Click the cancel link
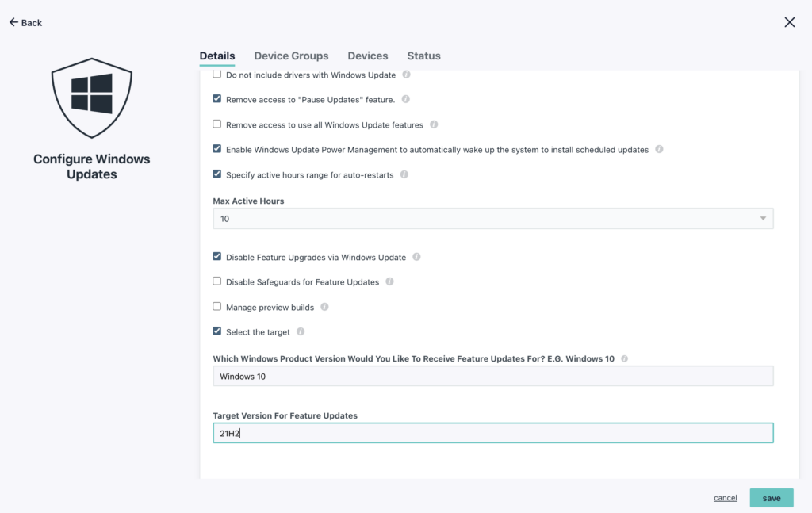 pyautogui.click(x=725, y=498)
